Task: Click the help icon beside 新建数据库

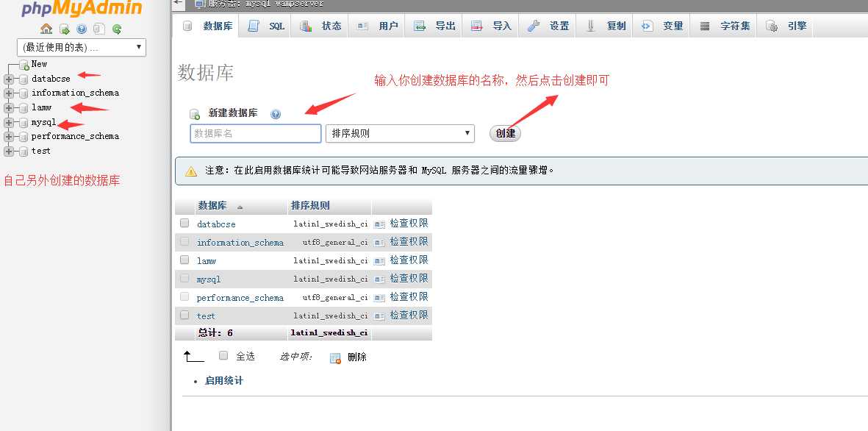Action: (x=276, y=114)
